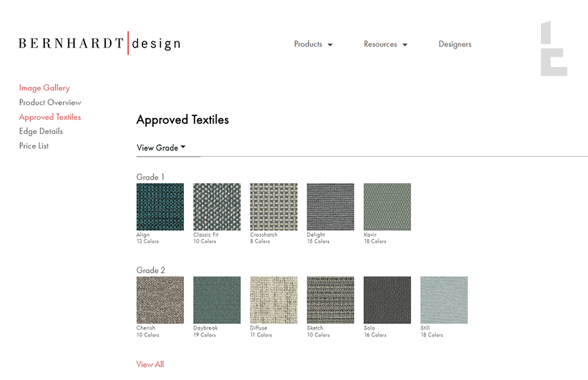
Task: Expand the Resources dropdown menu
Action: click(x=385, y=44)
